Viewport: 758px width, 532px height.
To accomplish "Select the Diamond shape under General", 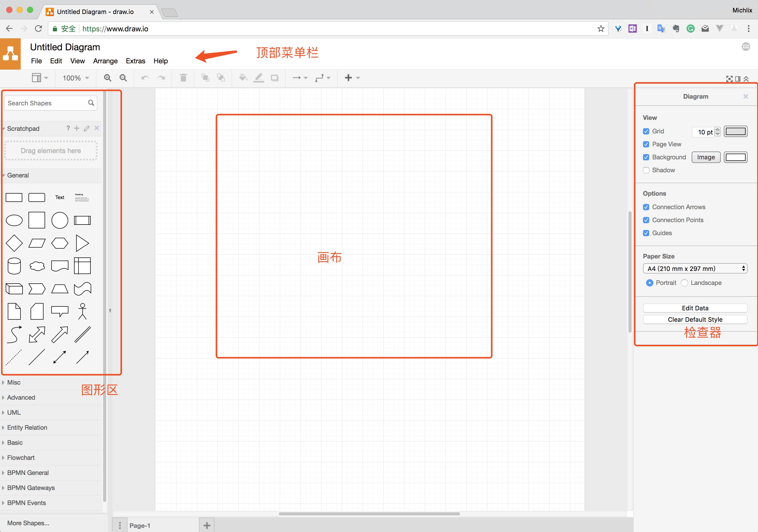I will (14, 243).
